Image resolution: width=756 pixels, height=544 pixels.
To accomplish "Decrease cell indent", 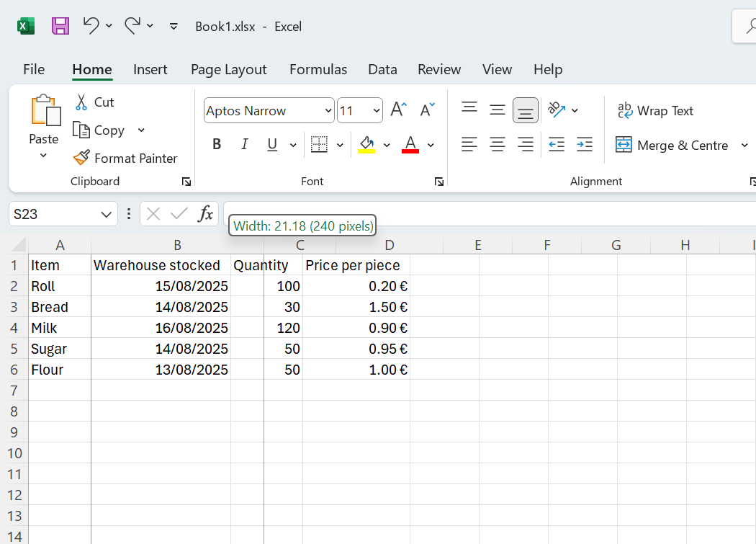I will (557, 144).
